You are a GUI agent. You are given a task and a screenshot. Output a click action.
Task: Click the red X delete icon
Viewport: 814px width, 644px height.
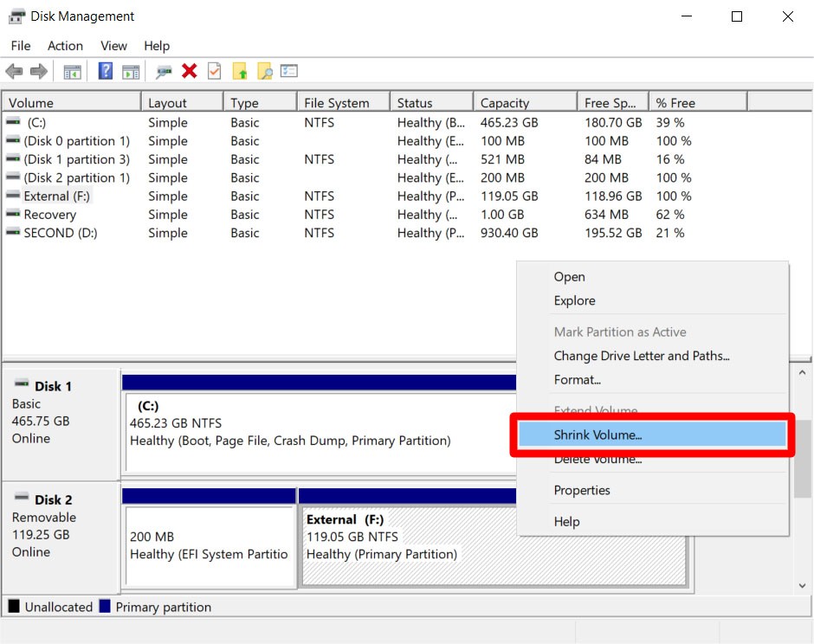(x=189, y=70)
